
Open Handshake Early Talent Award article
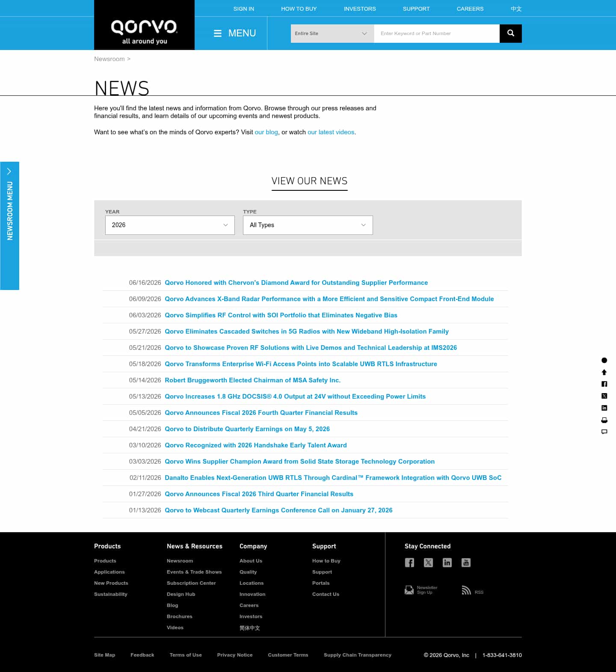(256, 445)
